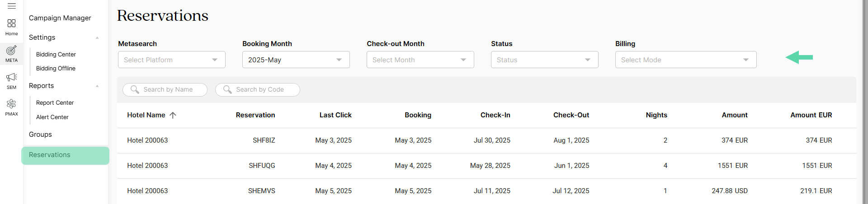Select the META target icon
The width and height of the screenshot is (868, 204).
[x=12, y=50]
